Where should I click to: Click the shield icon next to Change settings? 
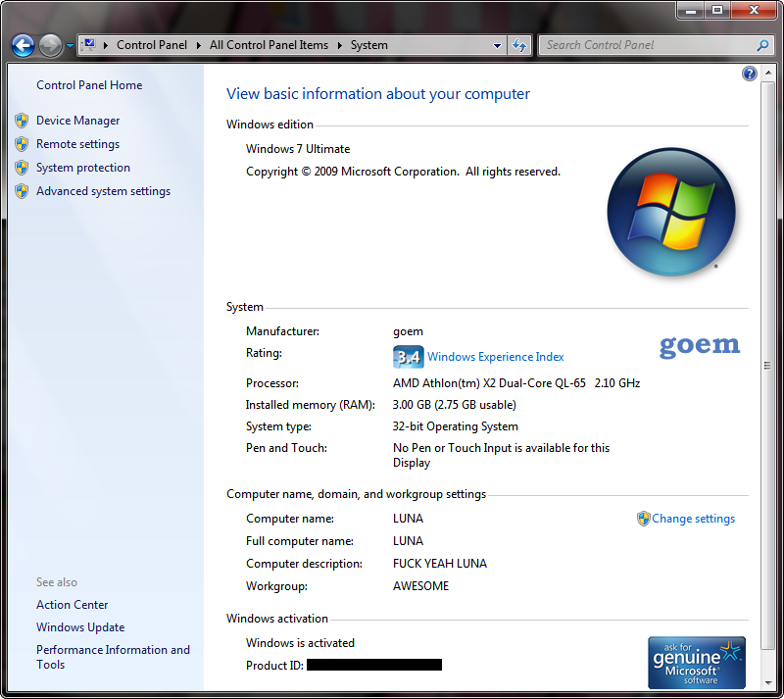(644, 518)
